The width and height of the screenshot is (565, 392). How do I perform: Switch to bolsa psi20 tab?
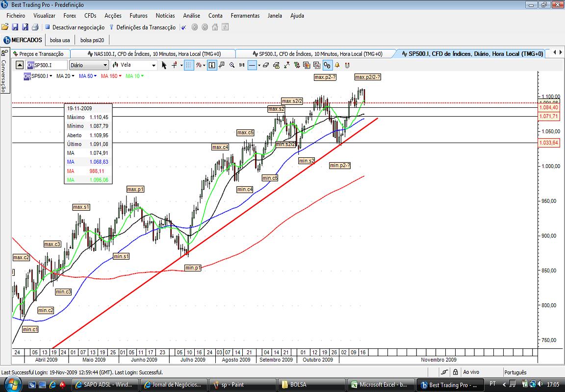point(92,40)
